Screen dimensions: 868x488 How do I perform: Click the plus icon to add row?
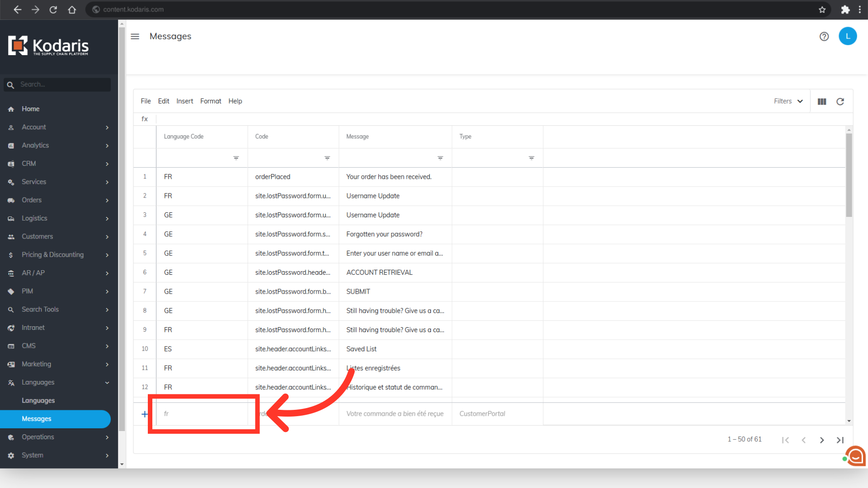click(145, 414)
